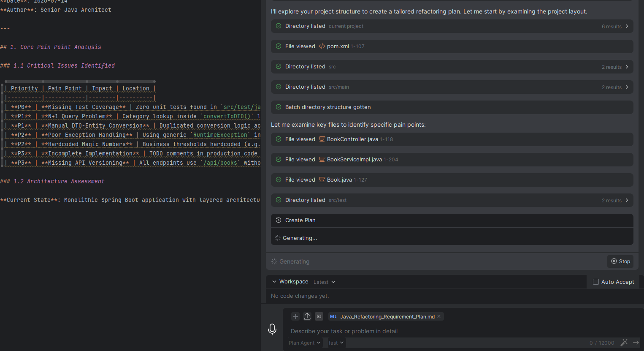Click the magic wand enhance prompt icon
Image resolution: width=644 pixels, height=351 pixels.
[x=624, y=343]
